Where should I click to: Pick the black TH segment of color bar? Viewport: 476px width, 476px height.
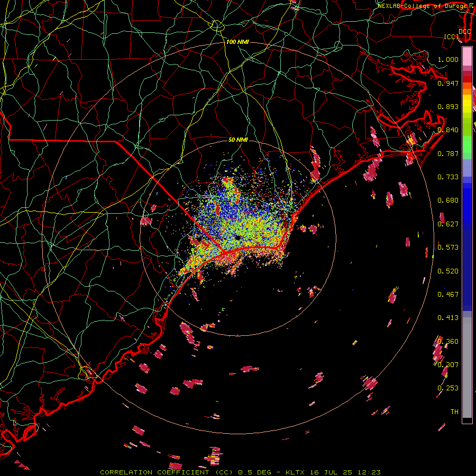coord(467,420)
